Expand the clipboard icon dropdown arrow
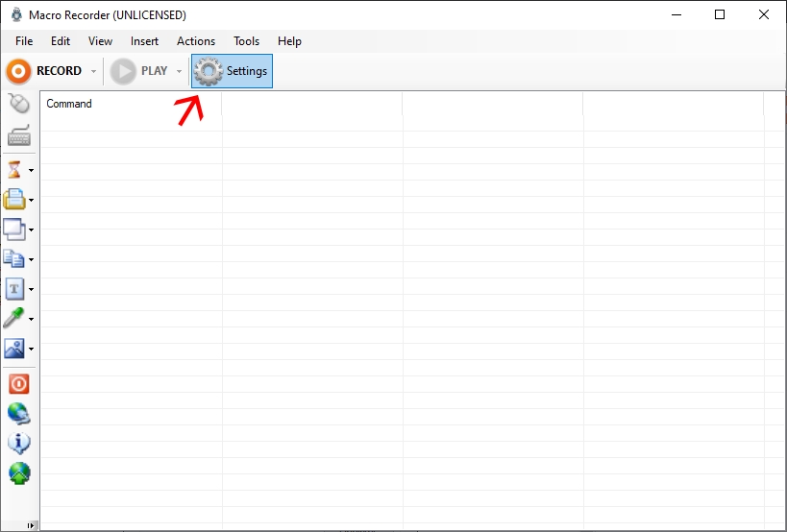787x532 pixels. tap(31, 200)
